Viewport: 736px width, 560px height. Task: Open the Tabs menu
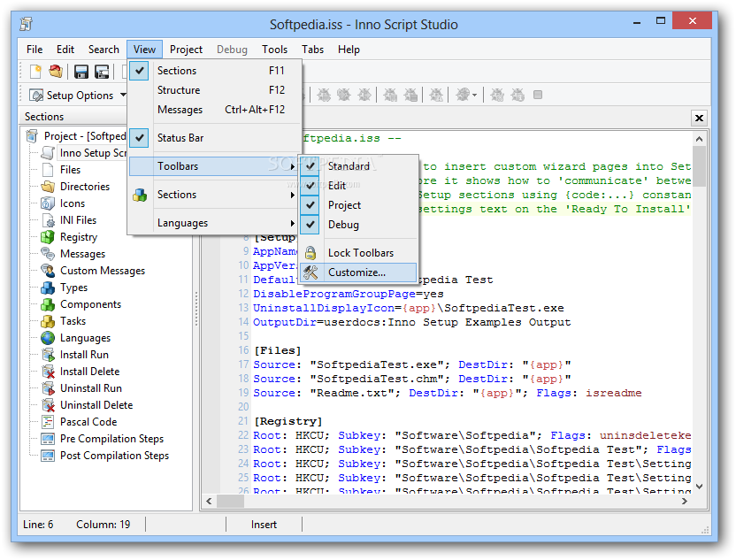pos(312,50)
